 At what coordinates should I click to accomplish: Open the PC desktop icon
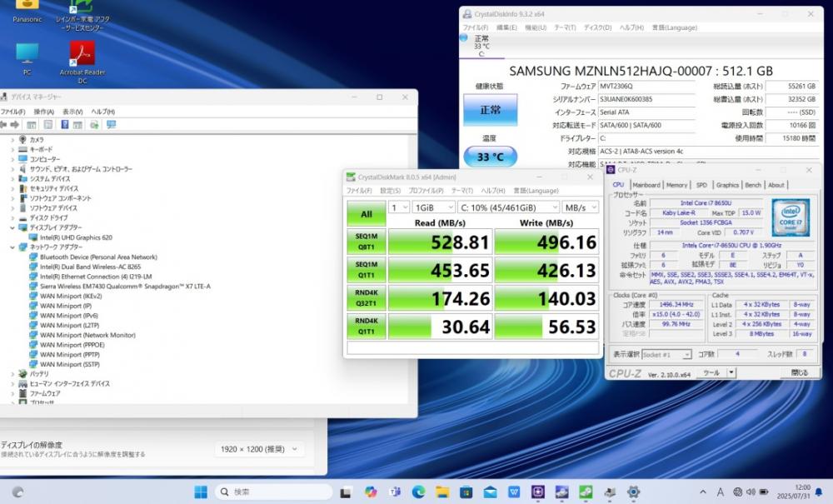(27, 59)
